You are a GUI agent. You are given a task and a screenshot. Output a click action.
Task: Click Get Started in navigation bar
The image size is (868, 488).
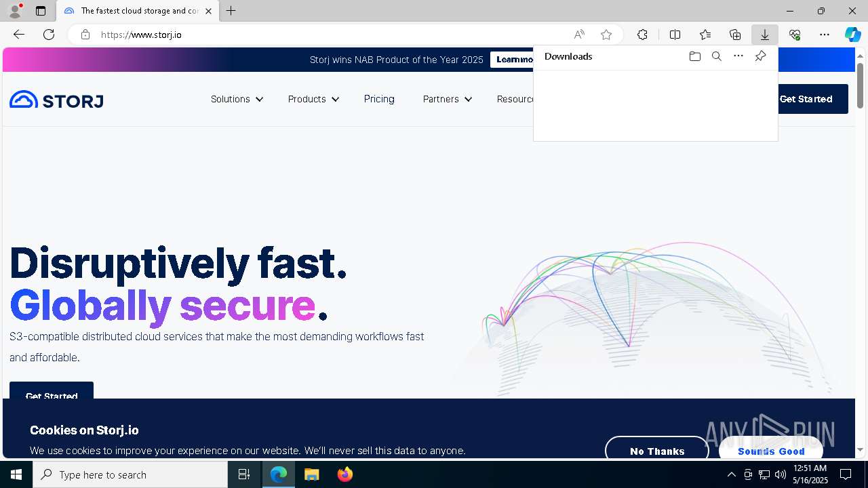pyautogui.click(x=812, y=99)
